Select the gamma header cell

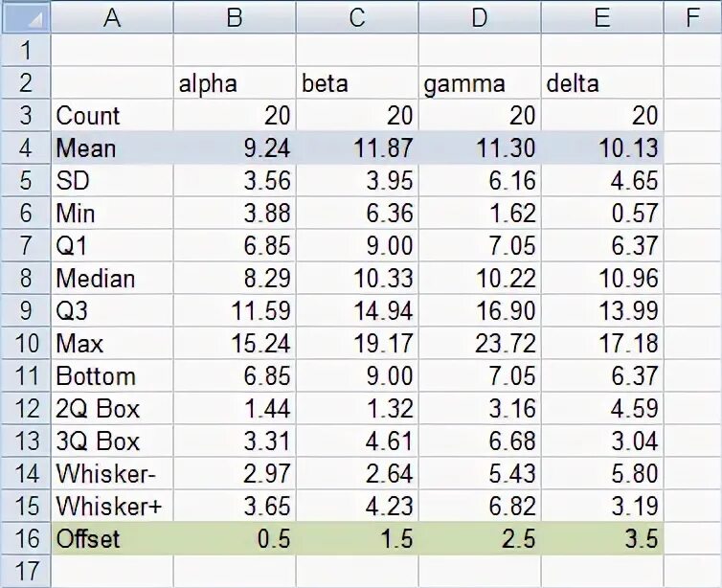(480, 83)
